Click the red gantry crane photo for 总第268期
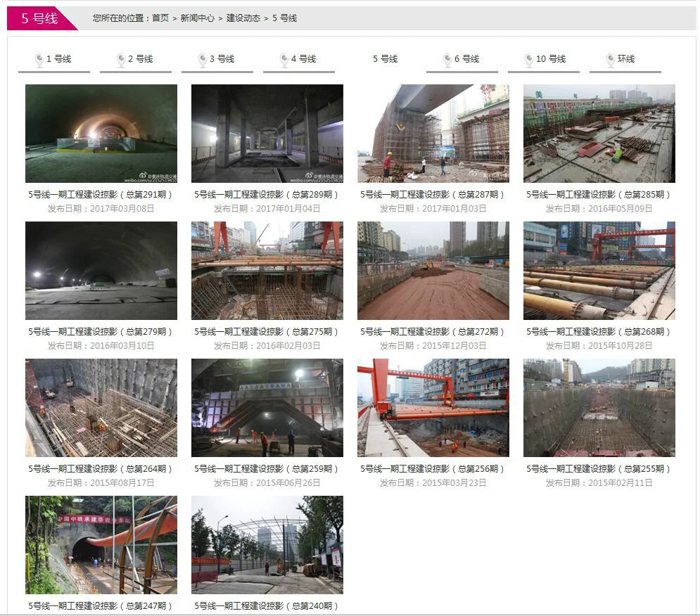The height and width of the screenshot is (616, 700). pos(599,270)
